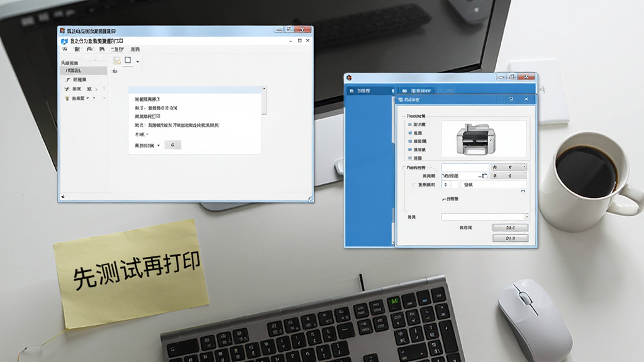Switch to the first dark-blue tab in the right window
The width and height of the screenshot is (644, 362).
pyautogui.click(x=370, y=90)
